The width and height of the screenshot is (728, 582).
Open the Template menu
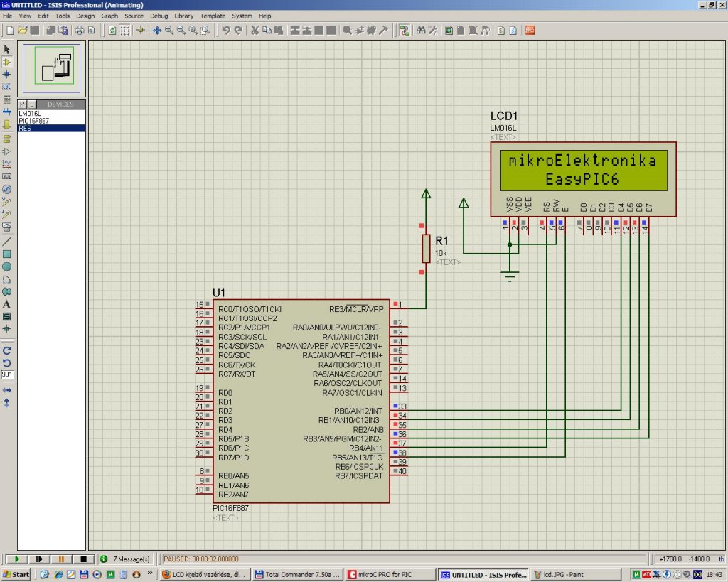(212, 16)
